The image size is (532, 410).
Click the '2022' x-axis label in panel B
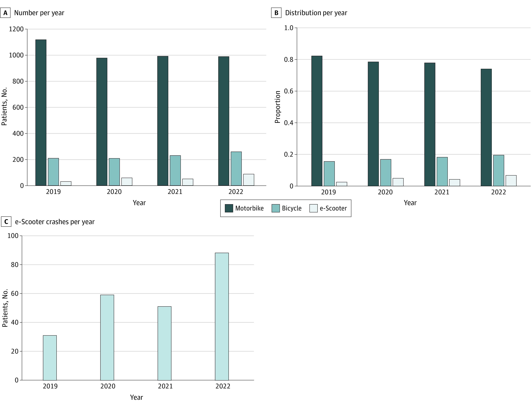pos(498,192)
